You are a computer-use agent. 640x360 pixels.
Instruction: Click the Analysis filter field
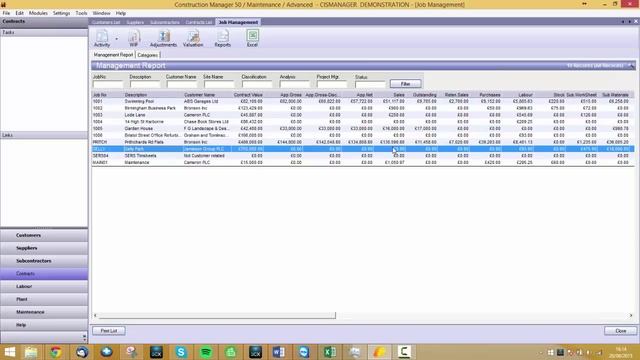pos(294,84)
